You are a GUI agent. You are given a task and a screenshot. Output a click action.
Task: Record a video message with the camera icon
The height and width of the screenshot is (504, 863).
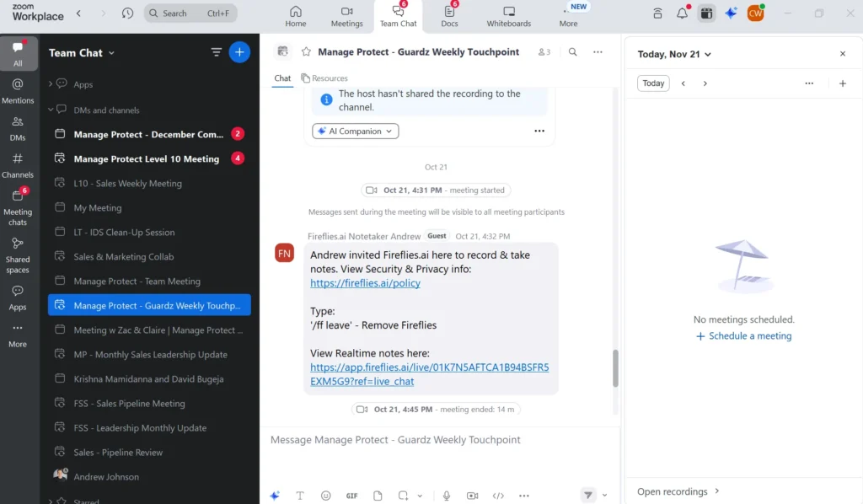pyautogui.click(x=472, y=496)
